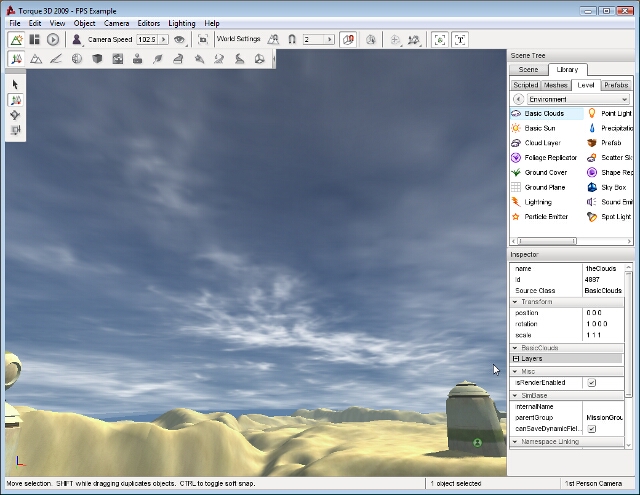Select the Ground Cover library item
The height and width of the screenshot is (495, 640).
[x=545, y=172]
